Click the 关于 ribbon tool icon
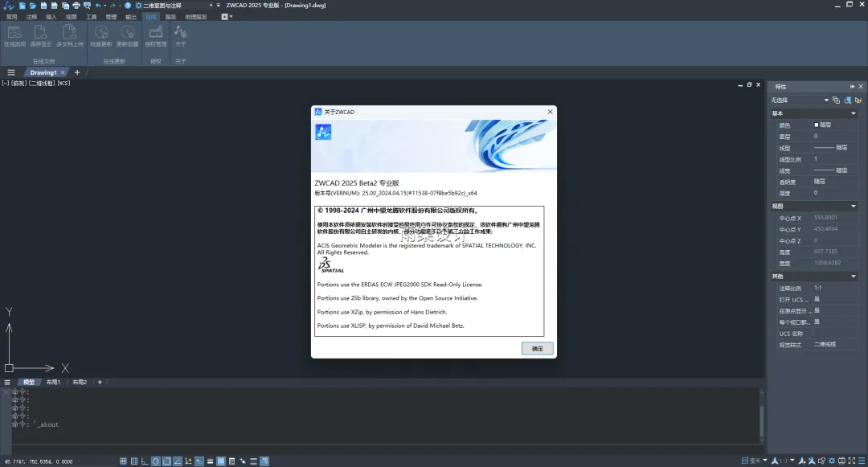This screenshot has width=868, height=467. click(181, 33)
